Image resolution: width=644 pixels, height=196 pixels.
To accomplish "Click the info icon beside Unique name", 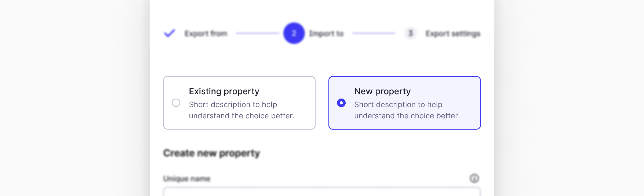I will (474, 178).
